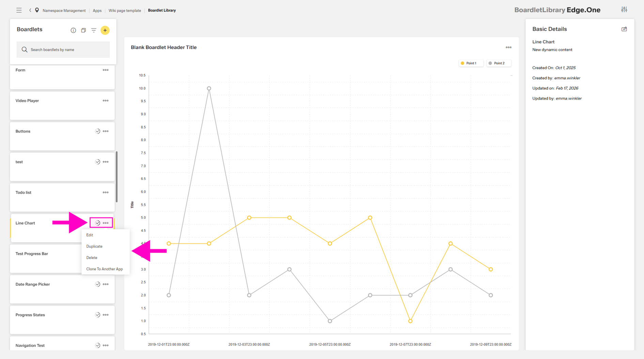
Task: Click the info icon in Boardlets header
Action: point(73,30)
